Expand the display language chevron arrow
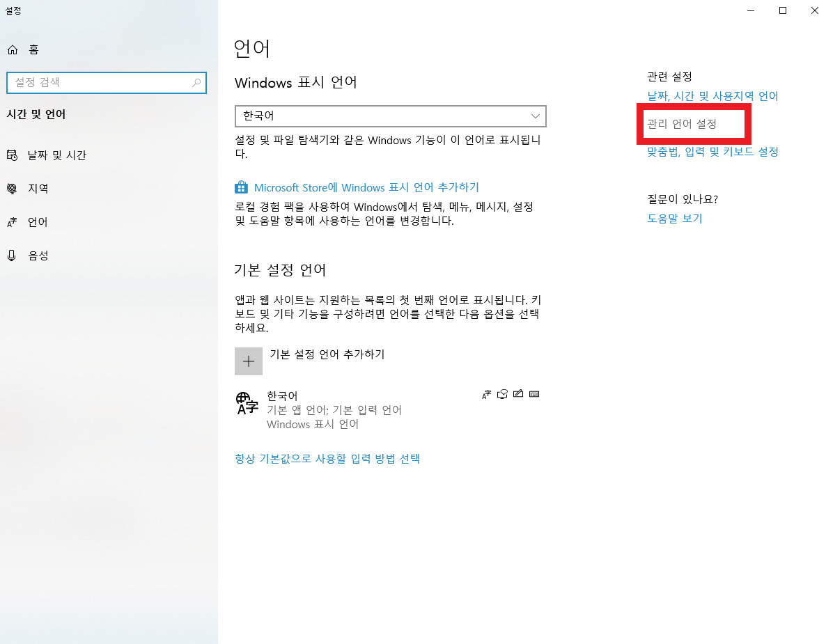This screenshot has width=826, height=644. click(x=535, y=116)
